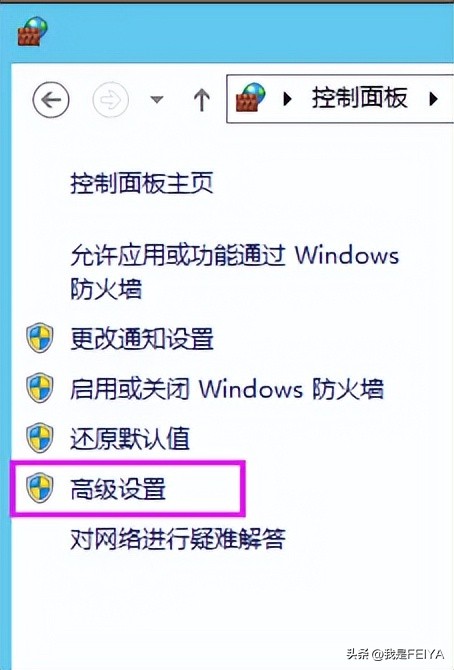Open the highlighted 高级设置 link
This screenshot has height=670, width=454.
[118, 489]
